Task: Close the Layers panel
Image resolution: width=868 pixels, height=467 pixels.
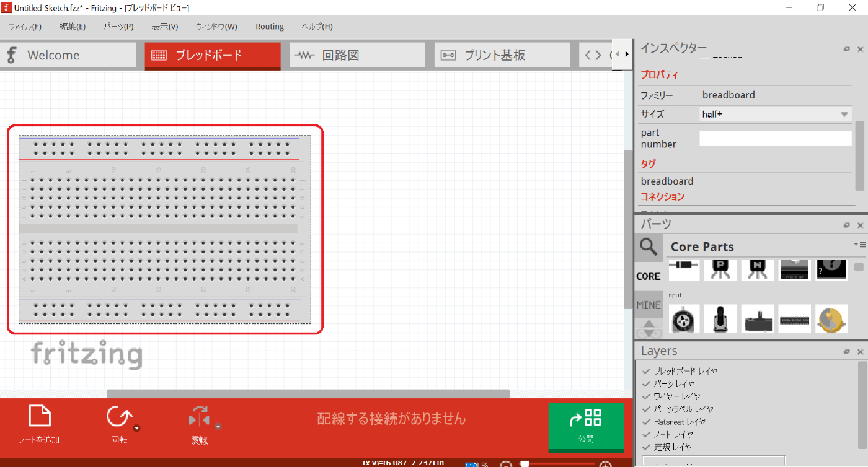Action: tap(860, 351)
